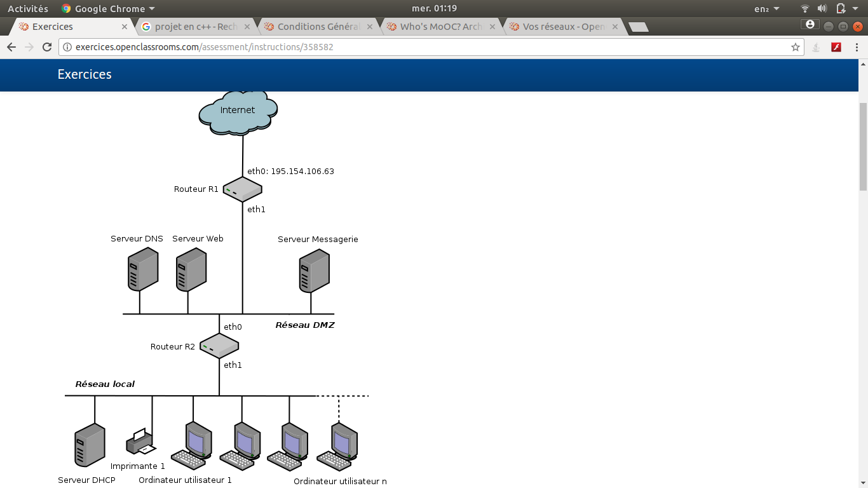Close the 'Who's MoOC?' tab
Viewport: 868px width, 488px height.
tap(493, 27)
